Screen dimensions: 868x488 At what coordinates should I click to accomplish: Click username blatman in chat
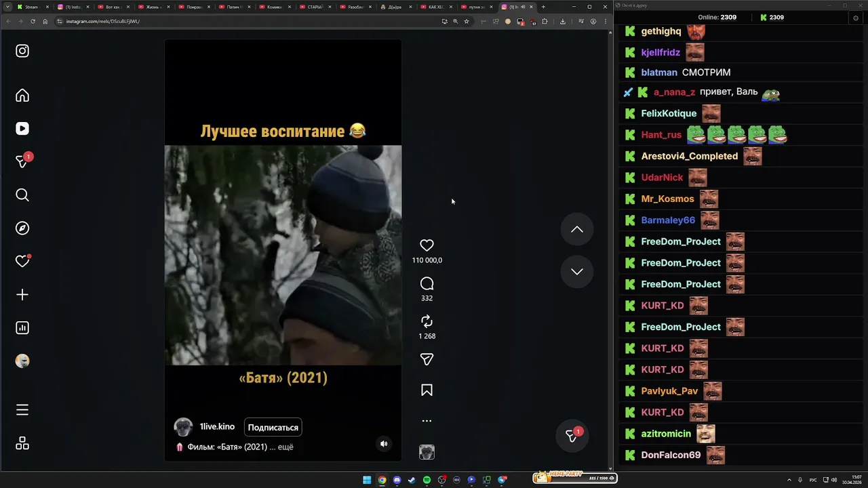tap(659, 73)
